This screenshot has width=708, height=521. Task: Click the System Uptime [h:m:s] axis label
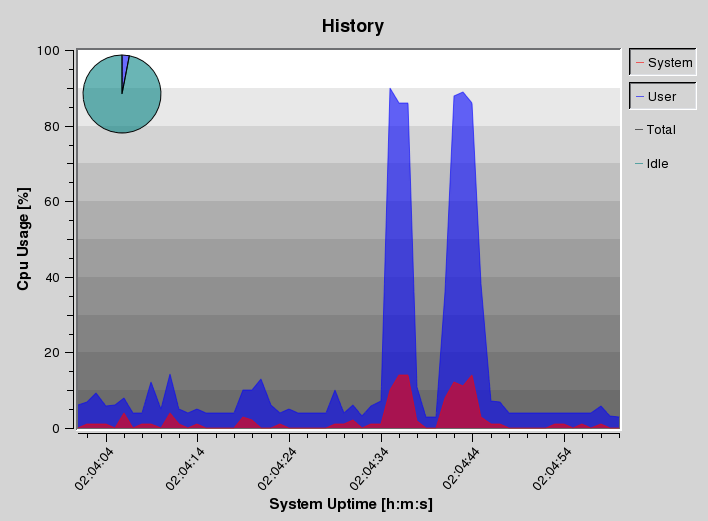(350, 504)
